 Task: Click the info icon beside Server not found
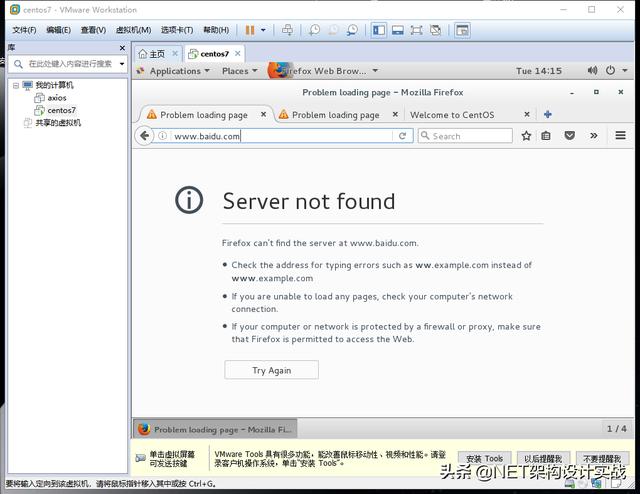[189, 200]
